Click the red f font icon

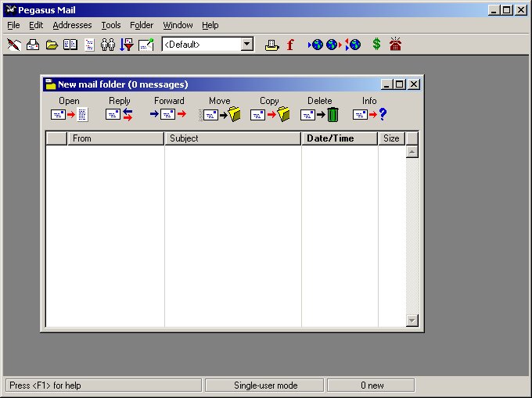coord(290,45)
